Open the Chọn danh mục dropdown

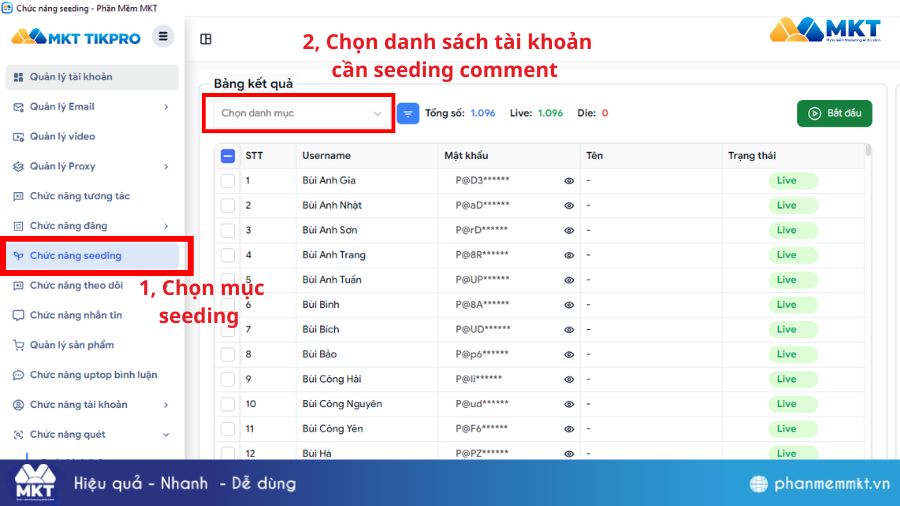(299, 114)
